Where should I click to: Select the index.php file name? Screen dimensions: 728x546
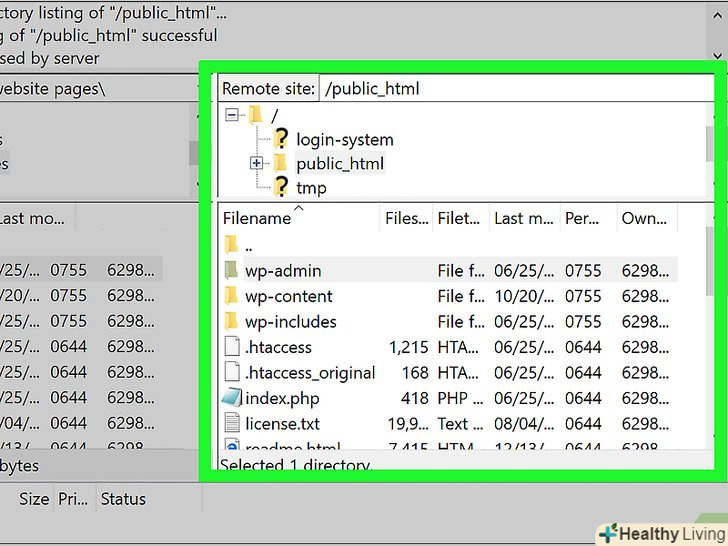[282, 398]
